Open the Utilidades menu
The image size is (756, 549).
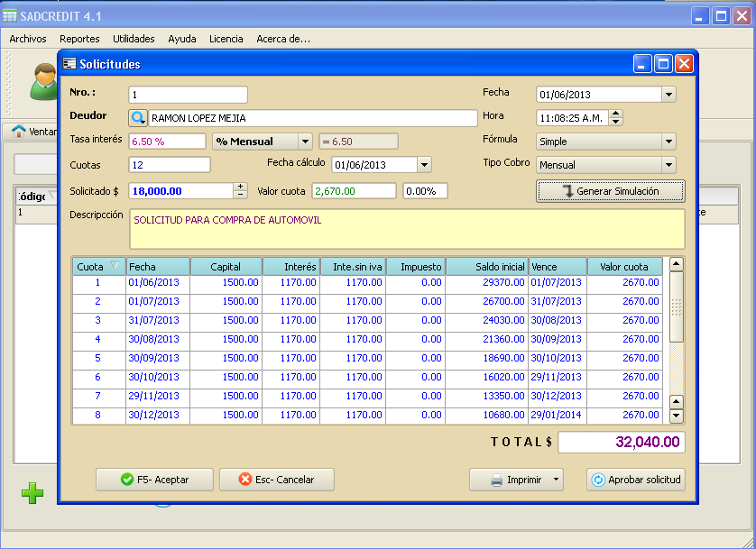134,39
